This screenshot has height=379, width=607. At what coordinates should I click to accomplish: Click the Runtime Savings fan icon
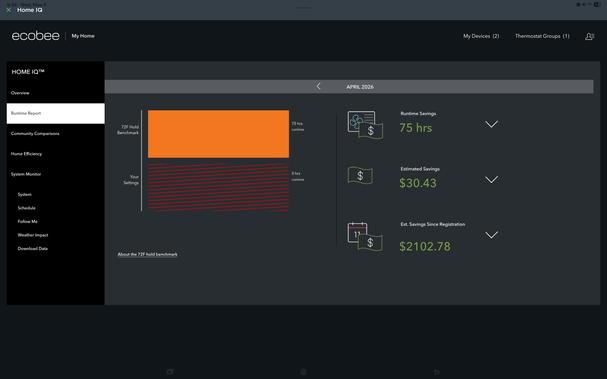tap(365, 125)
